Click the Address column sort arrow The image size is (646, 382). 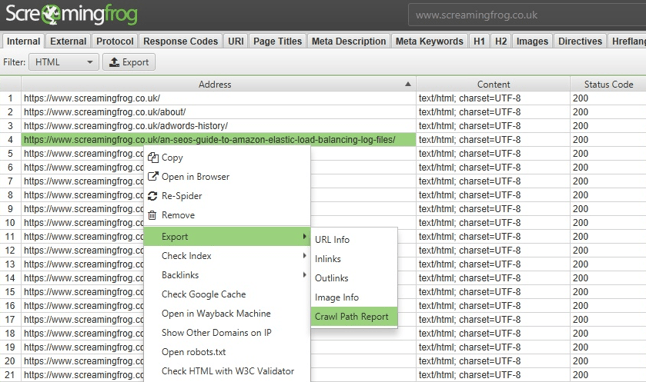[x=408, y=84]
